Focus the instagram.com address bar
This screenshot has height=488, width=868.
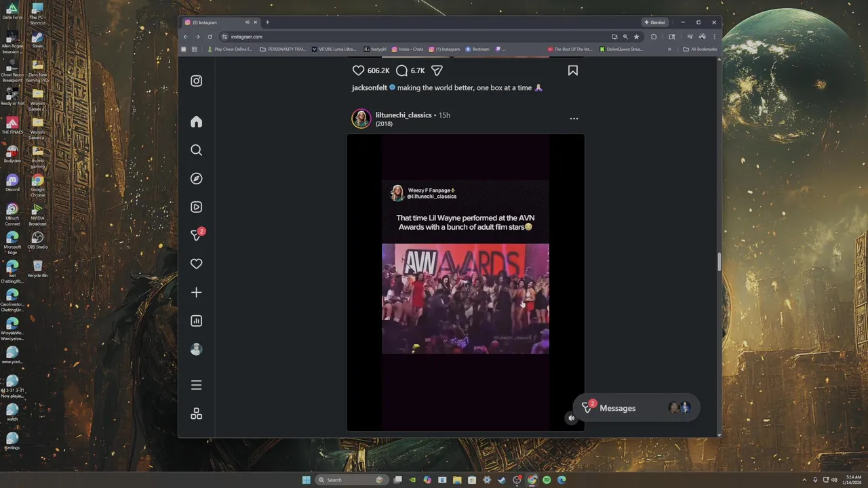pyautogui.click(x=414, y=37)
